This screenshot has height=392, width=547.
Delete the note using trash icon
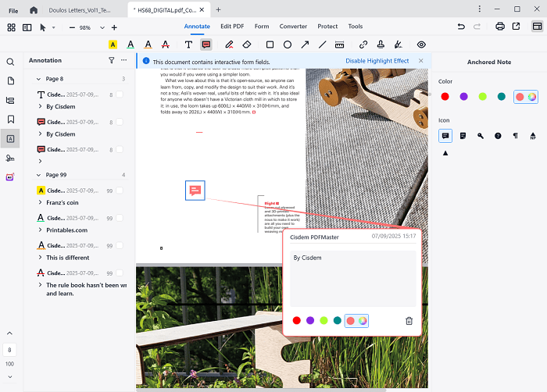[409, 321]
